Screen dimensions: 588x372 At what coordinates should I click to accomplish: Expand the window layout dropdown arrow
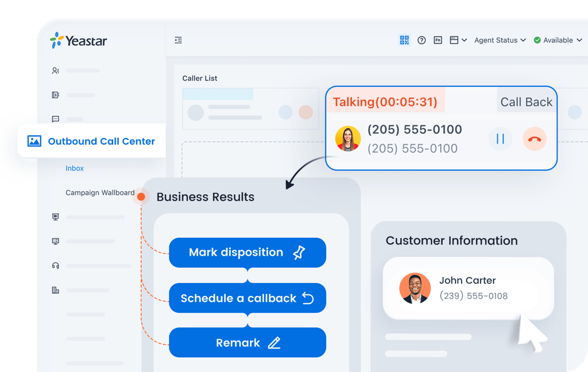point(464,40)
